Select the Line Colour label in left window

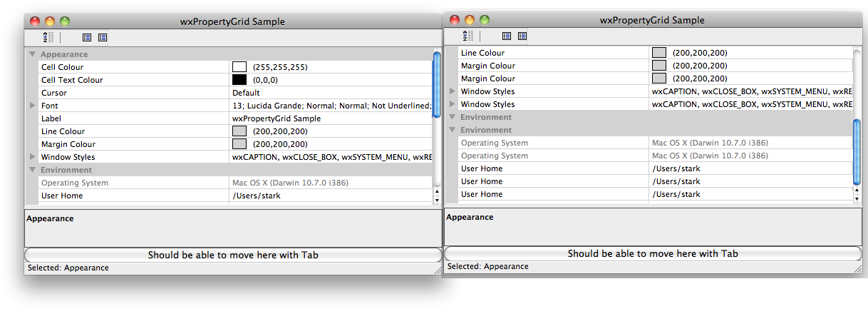63,131
